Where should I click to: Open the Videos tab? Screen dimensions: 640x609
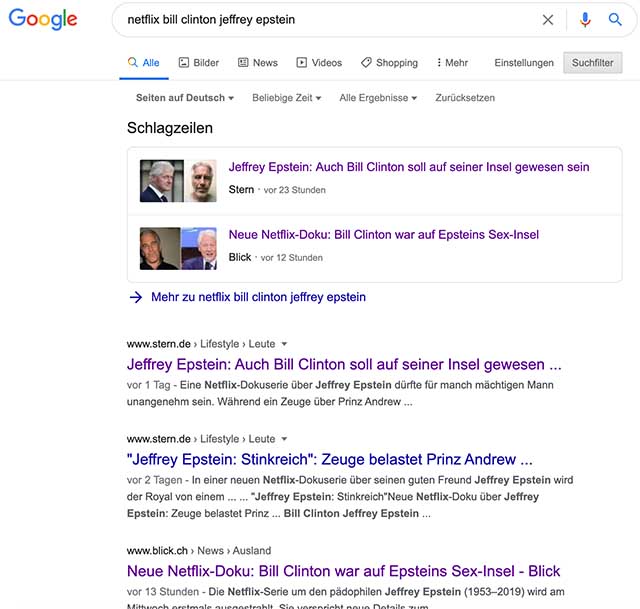[319, 62]
